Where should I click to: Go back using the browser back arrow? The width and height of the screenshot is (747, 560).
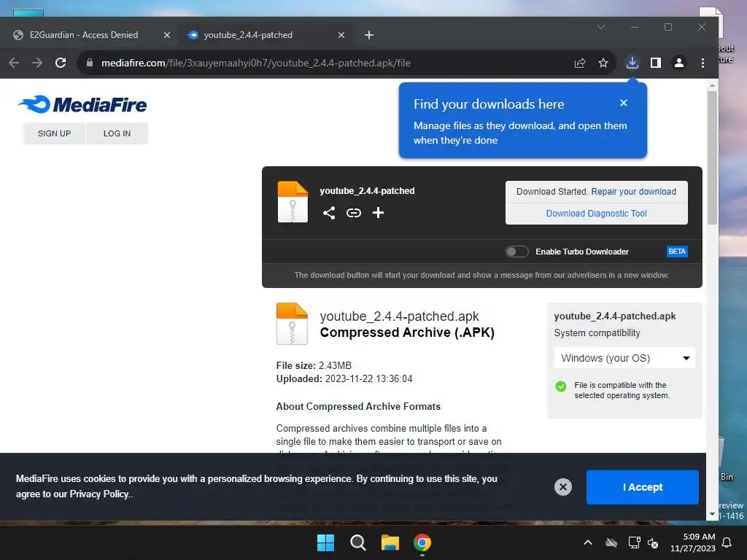point(14,63)
